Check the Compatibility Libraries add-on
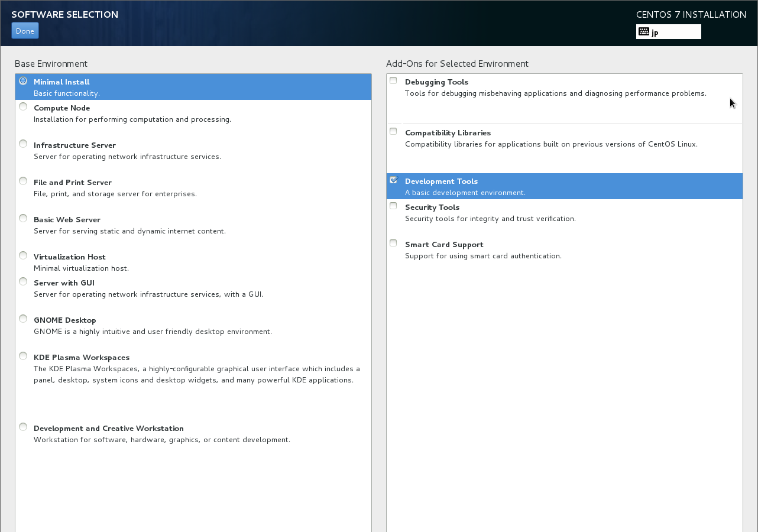This screenshot has width=758, height=532. click(x=393, y=131)
